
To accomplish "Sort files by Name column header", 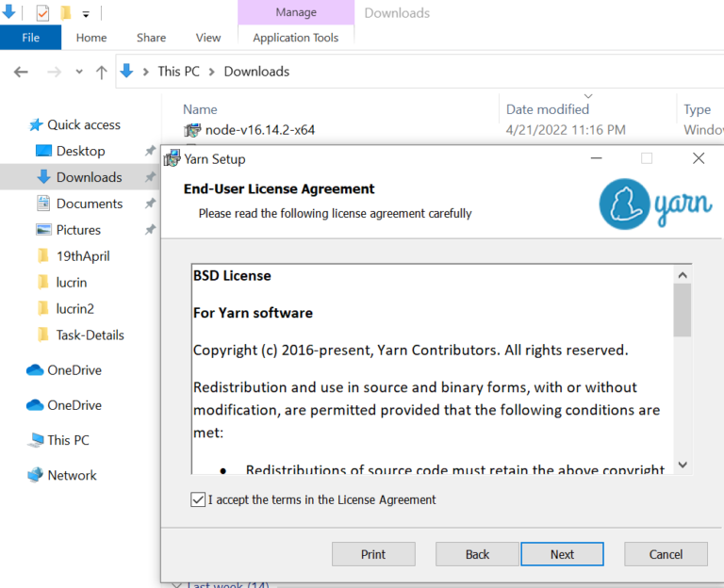I will click(x=200, y=109).
